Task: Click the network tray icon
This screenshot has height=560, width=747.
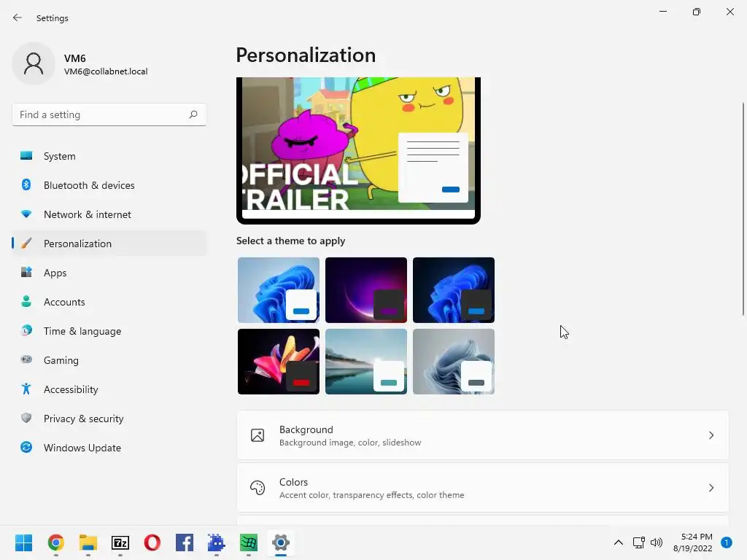Action: (638, 542)
